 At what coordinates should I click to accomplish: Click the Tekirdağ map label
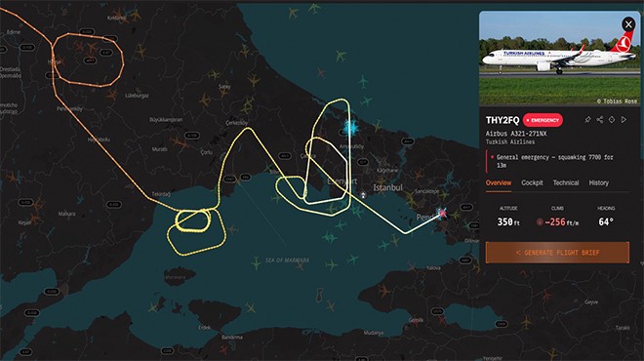click(x=161, y=194)
